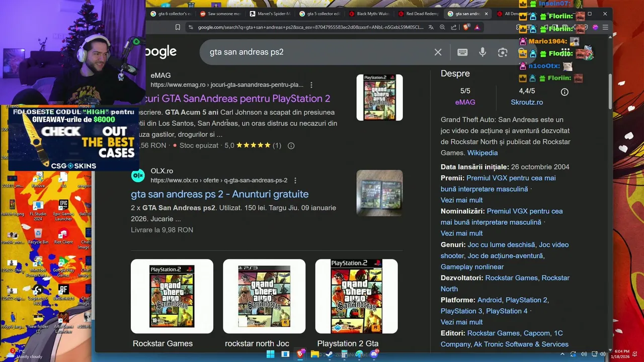Open FL Studio 2024 desktop shortcut

[38, 210]
